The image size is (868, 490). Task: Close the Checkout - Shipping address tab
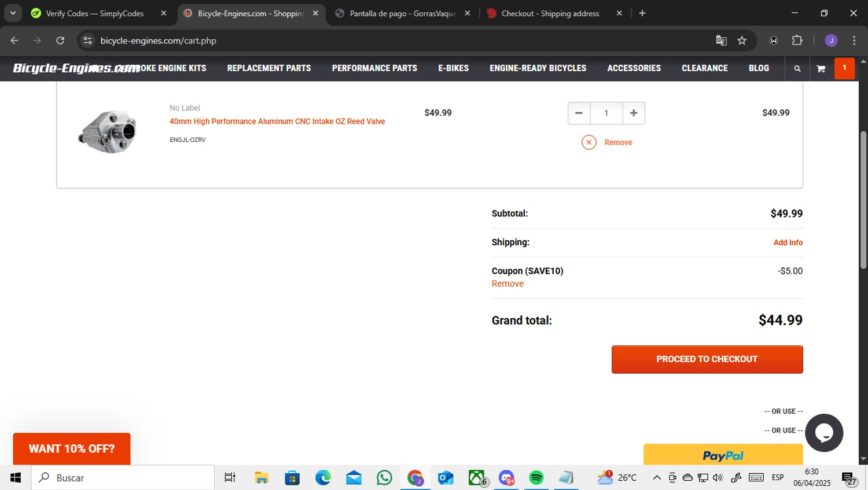point(619,13)
